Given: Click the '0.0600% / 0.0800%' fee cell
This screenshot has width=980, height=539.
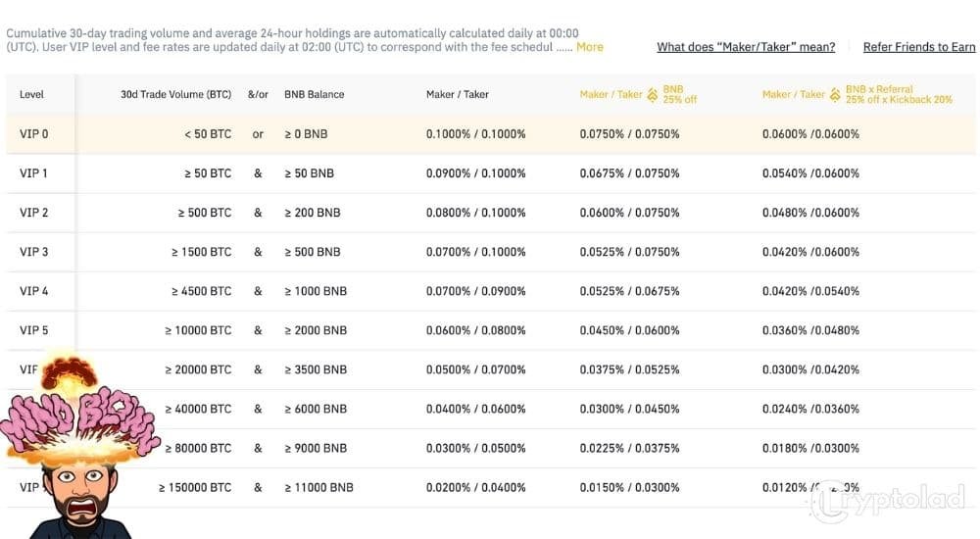Looking at the screenshot, I should 475,330.
